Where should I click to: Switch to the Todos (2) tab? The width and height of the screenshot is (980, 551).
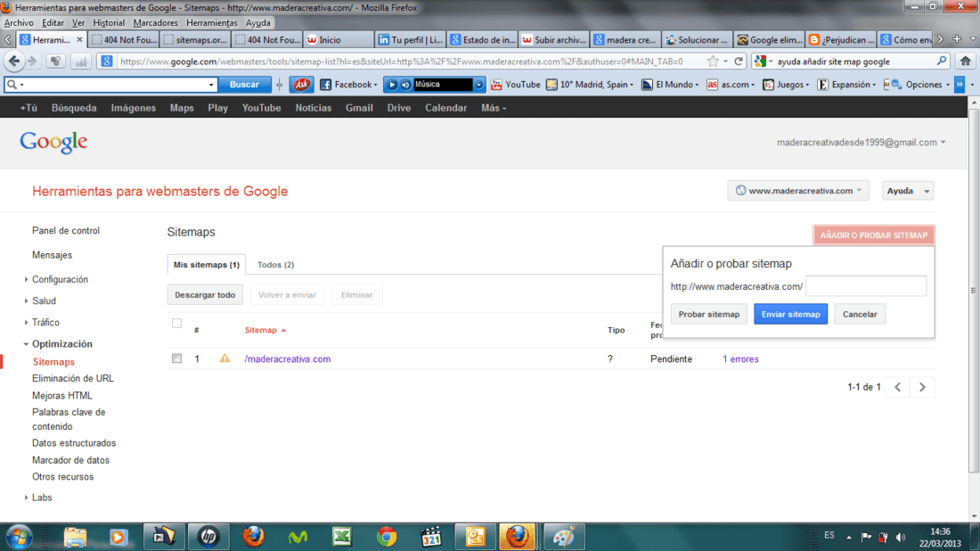coord(275,265)
